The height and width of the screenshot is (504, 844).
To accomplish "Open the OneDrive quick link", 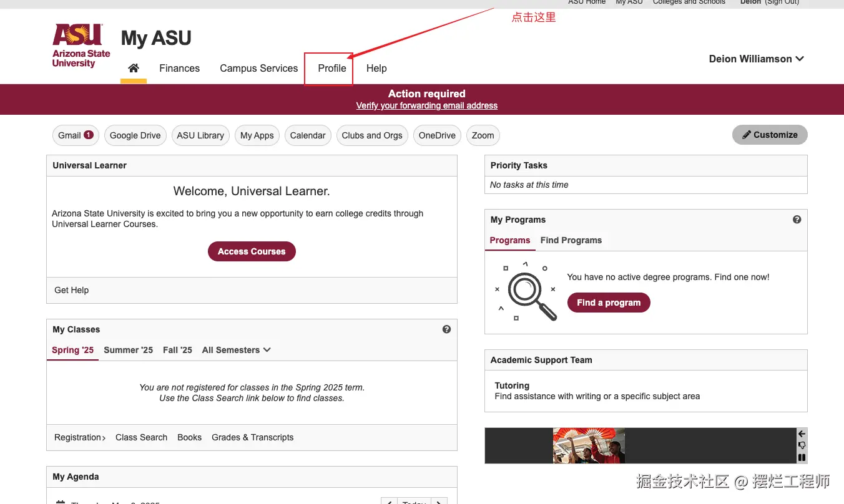I will pos(437,135).
